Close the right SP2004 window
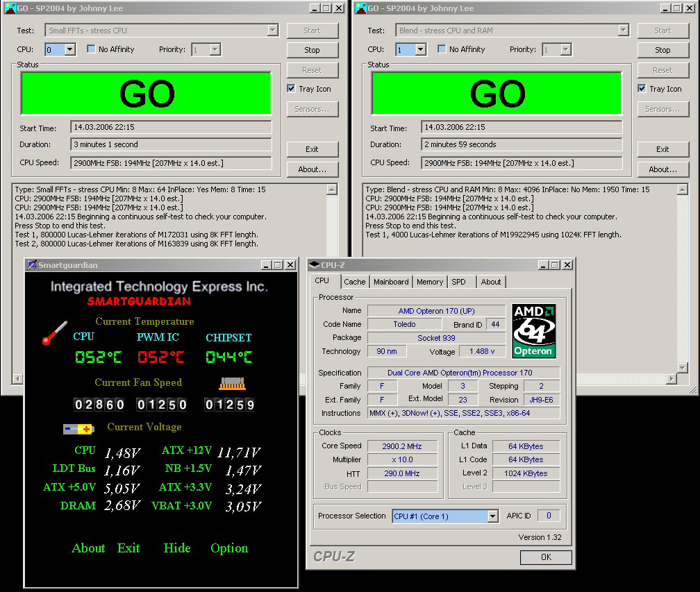Viewport: 700px width, 592px height. tap(690, 8)
